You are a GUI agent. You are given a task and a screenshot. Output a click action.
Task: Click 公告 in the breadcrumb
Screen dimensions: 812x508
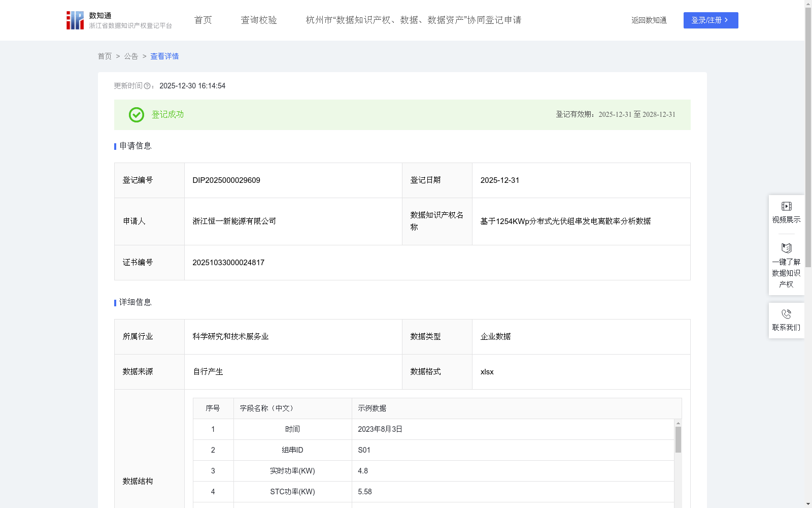(131, 56)
